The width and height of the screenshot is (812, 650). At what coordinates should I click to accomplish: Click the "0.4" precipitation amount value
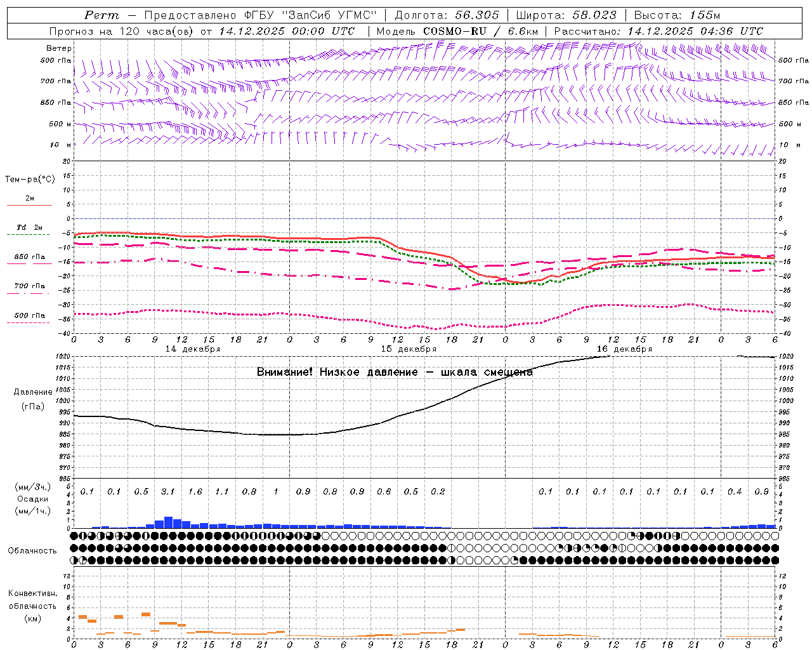735,492
